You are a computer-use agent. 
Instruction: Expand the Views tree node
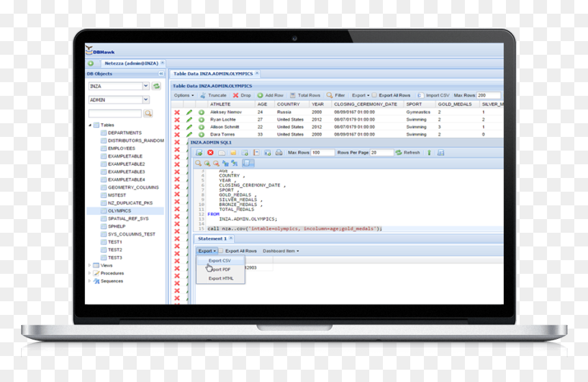point(90,265)
